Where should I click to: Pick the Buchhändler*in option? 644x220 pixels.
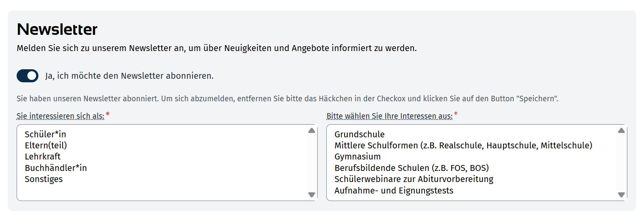(55, 168)
